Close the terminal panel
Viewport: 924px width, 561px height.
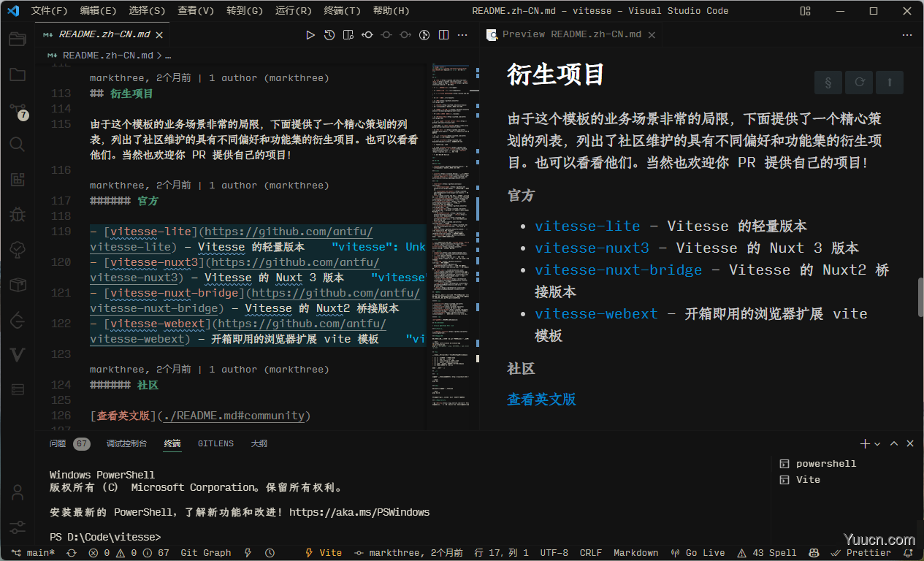[x=910, y=443]
